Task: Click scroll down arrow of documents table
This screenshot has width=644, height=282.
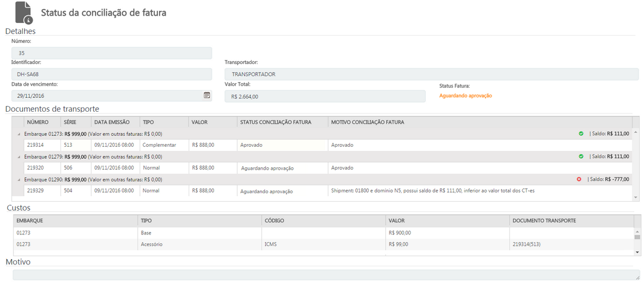Action: [x=636, y=197]
